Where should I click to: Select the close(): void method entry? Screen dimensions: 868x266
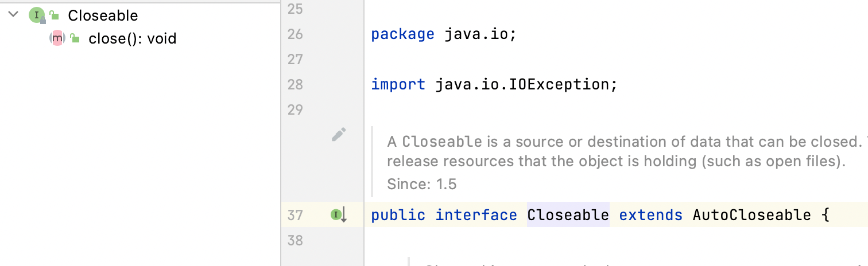[132, 39]
